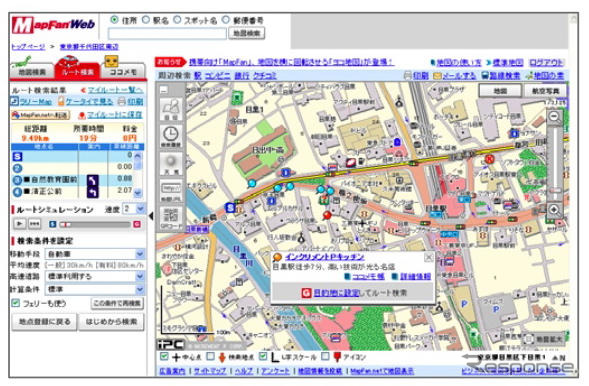This screenshot has height=386, width=589.
Task: Close the インクリメントPキッチン popup
Action: tap(428, 257)
